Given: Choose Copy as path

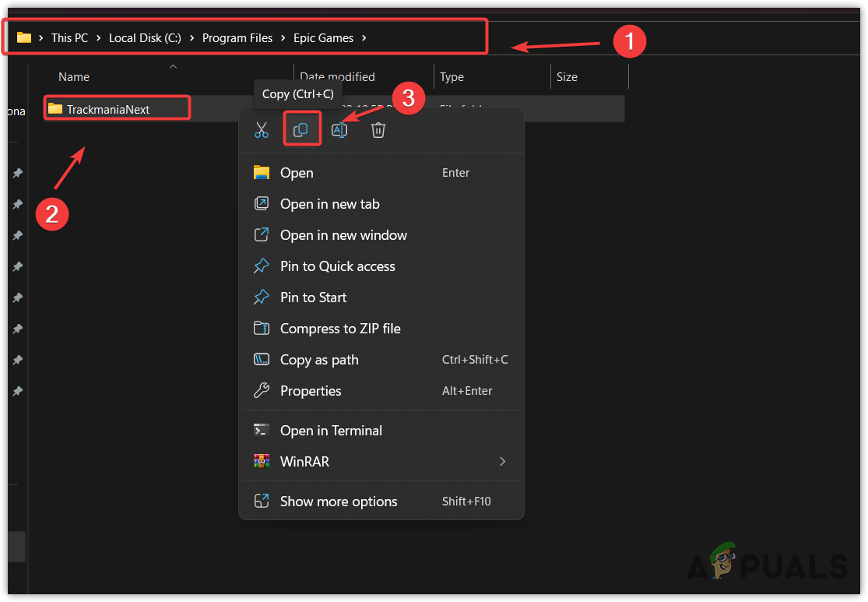Looking at the screenshot, I should click(381, 360).
